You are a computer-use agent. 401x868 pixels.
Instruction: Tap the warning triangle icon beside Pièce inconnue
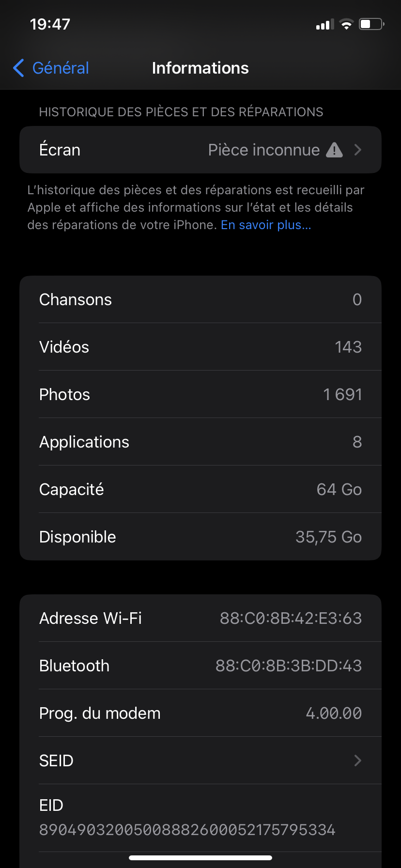point(334,150)
